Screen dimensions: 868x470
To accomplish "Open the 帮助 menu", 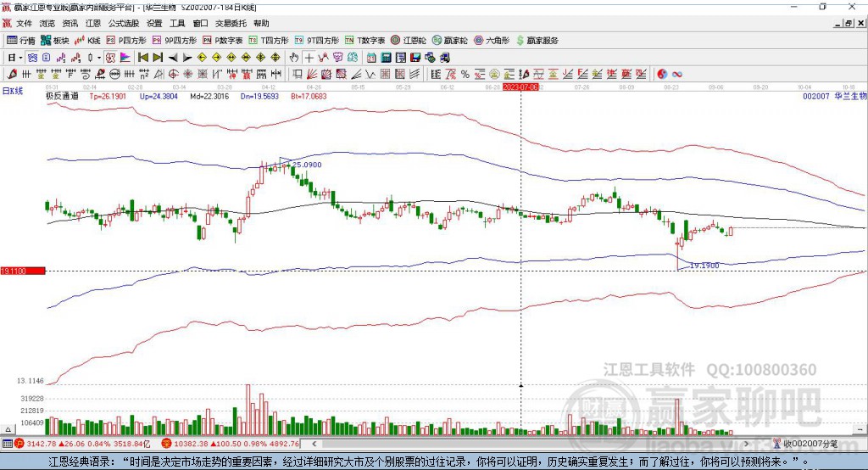I will pos(261,23).
